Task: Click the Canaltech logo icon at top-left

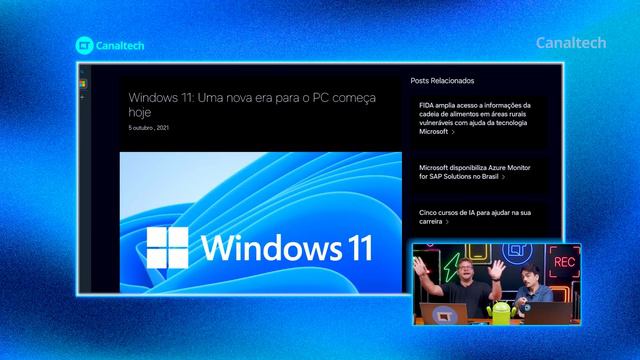Action: pyautogui.click(x=84, y=45)
